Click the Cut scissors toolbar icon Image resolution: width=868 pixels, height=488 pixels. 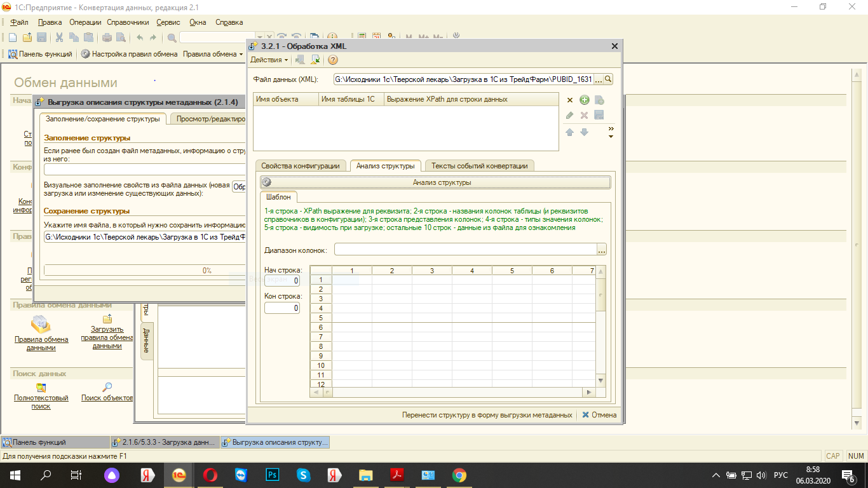tap(59, 37)
